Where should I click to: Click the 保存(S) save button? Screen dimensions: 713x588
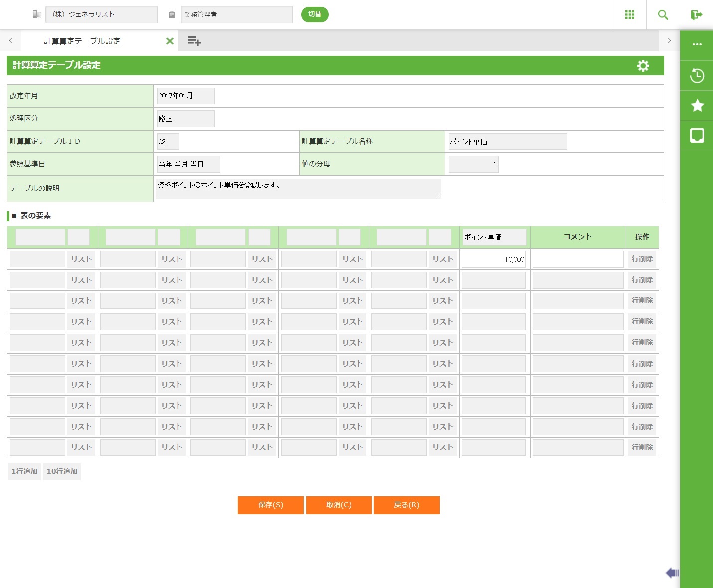coord(270,505)
